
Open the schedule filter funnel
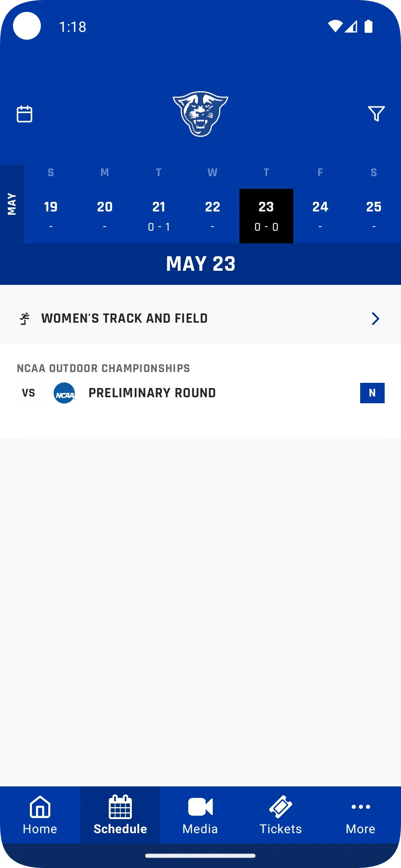pyautogui.click(x=376, y=114)
